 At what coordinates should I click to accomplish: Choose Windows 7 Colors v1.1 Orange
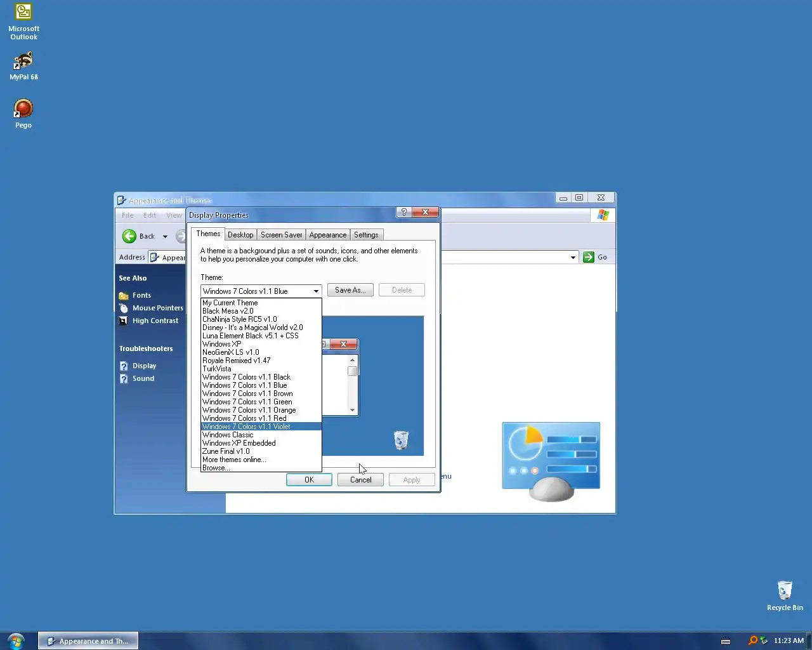pyautogui.click(x=261, y=410)
